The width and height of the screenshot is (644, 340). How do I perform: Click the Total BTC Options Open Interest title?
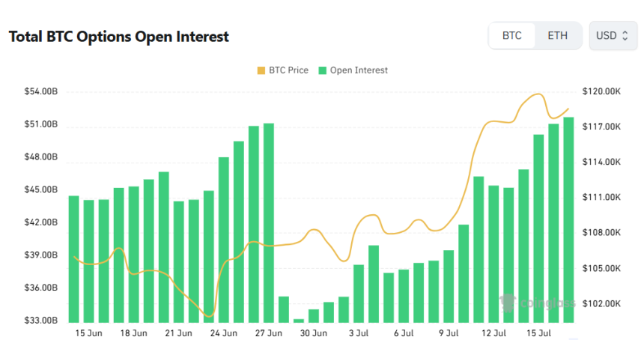[x=119, y=37]
